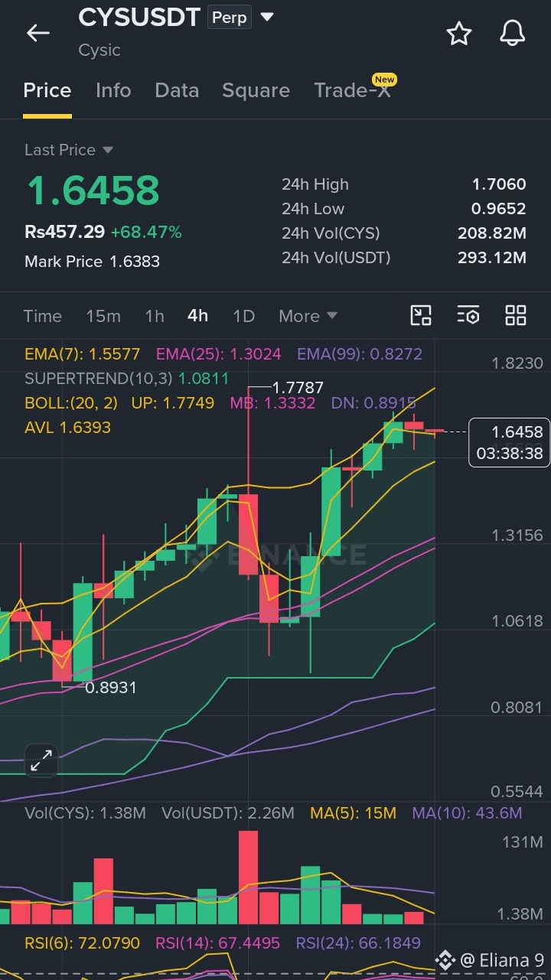Tap the Rs457.29 converted price
Screen dimensions: 551x980
coord(64,232)
